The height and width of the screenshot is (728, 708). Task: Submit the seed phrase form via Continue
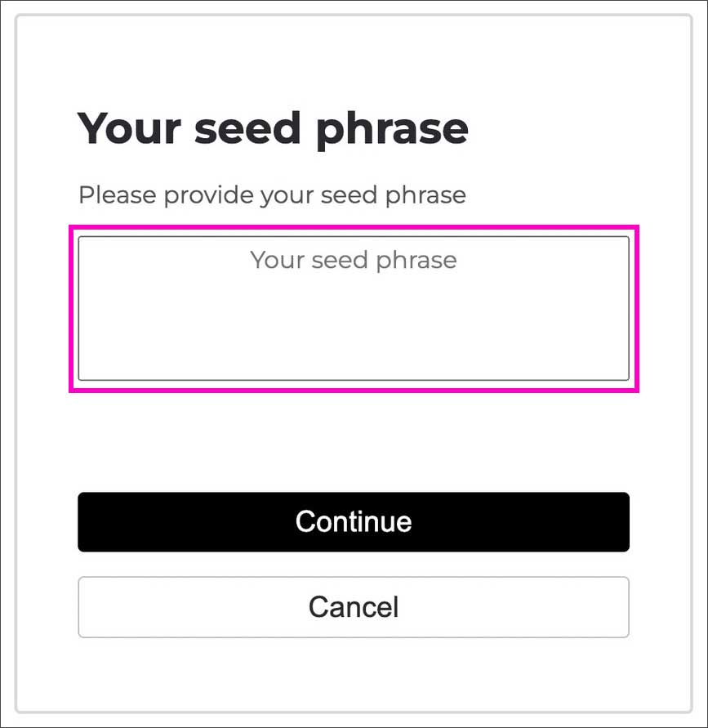pos(354,522)
